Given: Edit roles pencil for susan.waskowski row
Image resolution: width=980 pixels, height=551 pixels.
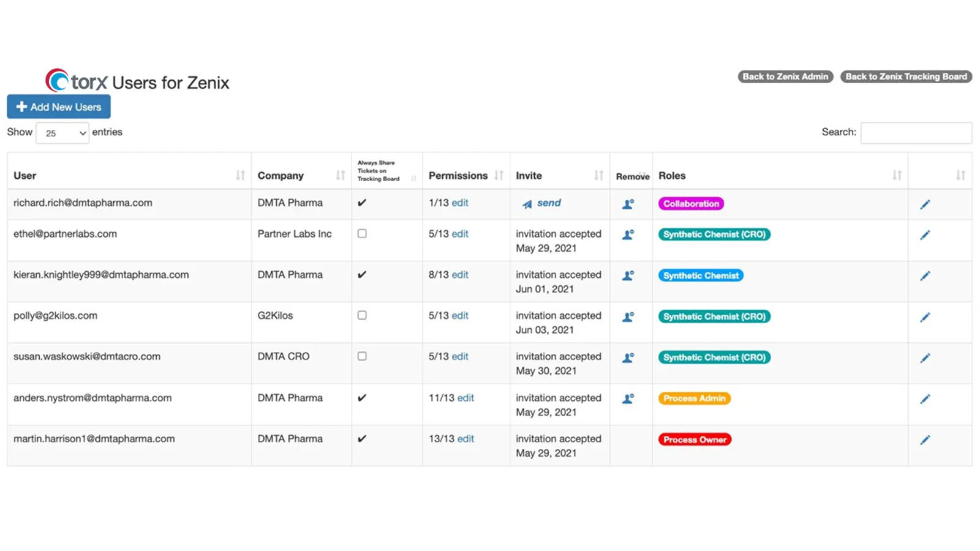Looking at the screenshot, I should [x=925, y=358].
